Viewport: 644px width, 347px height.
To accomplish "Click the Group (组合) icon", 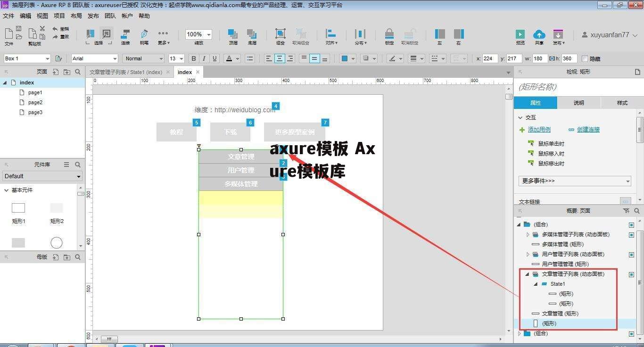I will click(281, 33).
